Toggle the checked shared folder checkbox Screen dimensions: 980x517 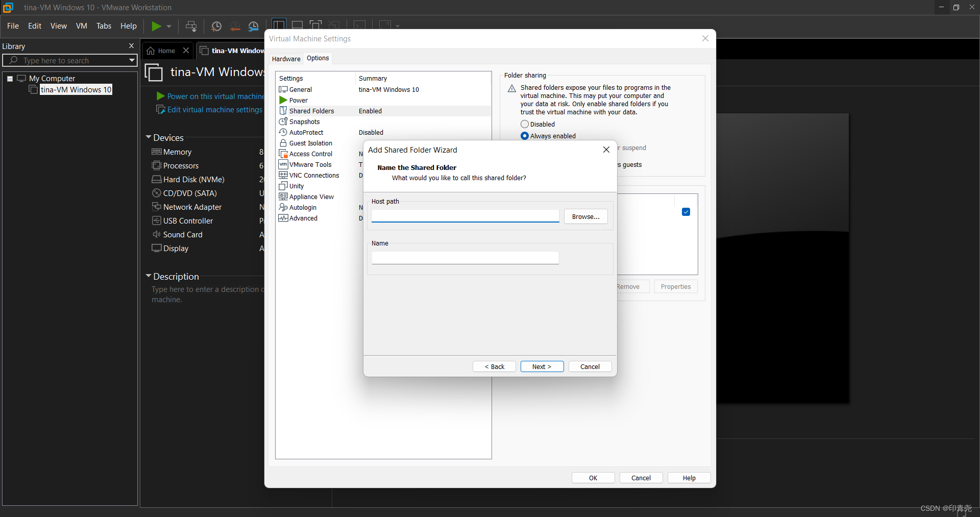click(x=686, y=212)
